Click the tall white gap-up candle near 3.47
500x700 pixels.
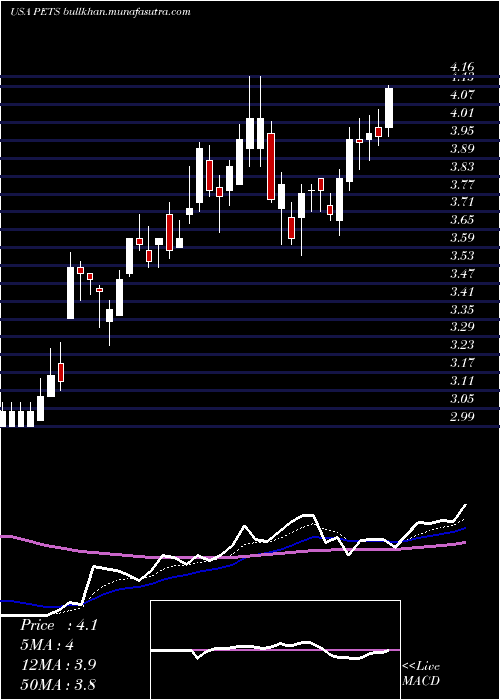[71, 292]
